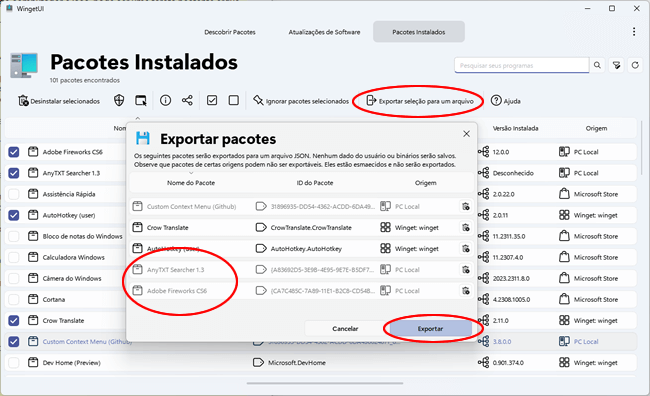Click Exportar seleção para um arquivo
The height and width of the screenshot is (396, 650).
[x=420, y=101]
